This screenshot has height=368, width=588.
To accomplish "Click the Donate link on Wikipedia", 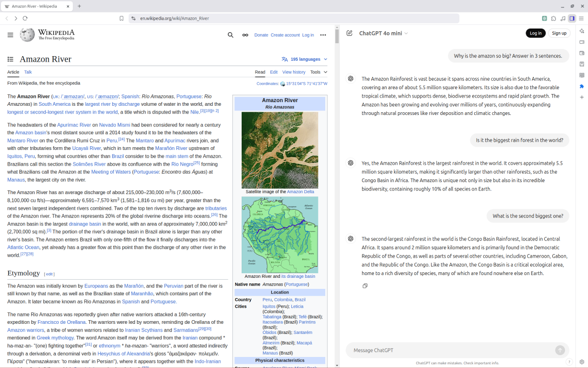I will [261, 34].
